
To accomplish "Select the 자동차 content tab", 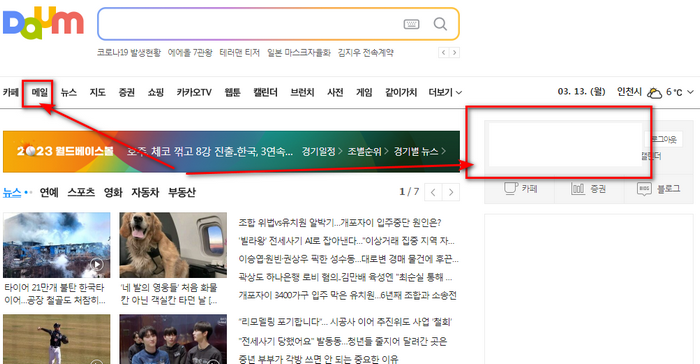I will (145, 192).
